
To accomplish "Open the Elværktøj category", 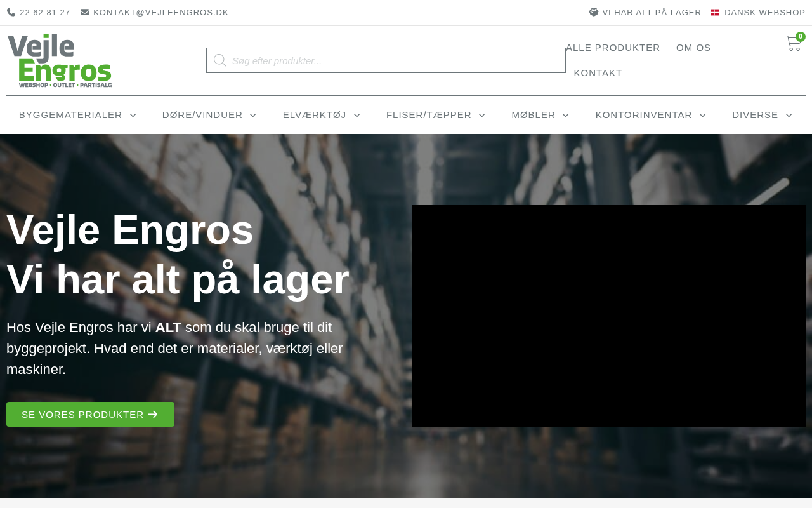I will (x=315, y=115).
